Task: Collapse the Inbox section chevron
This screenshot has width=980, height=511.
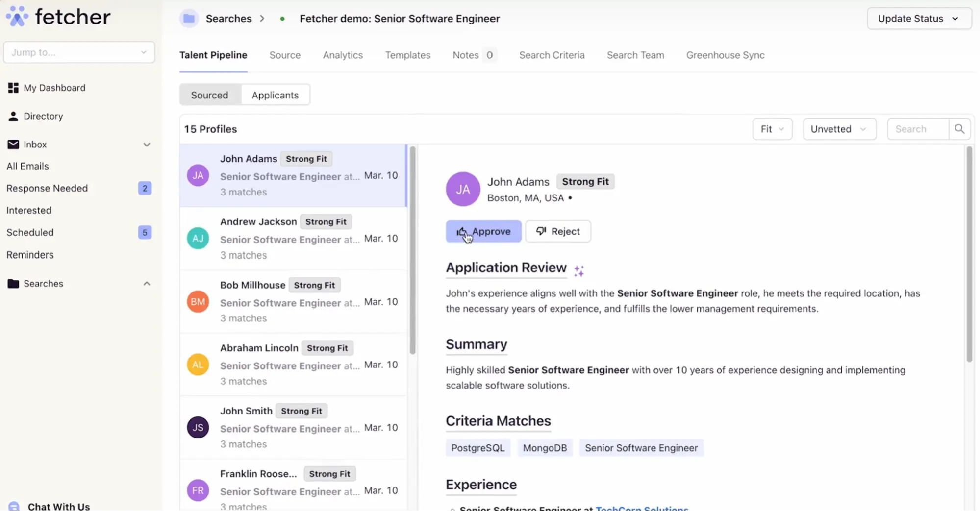Action: [x=147, y=145]
